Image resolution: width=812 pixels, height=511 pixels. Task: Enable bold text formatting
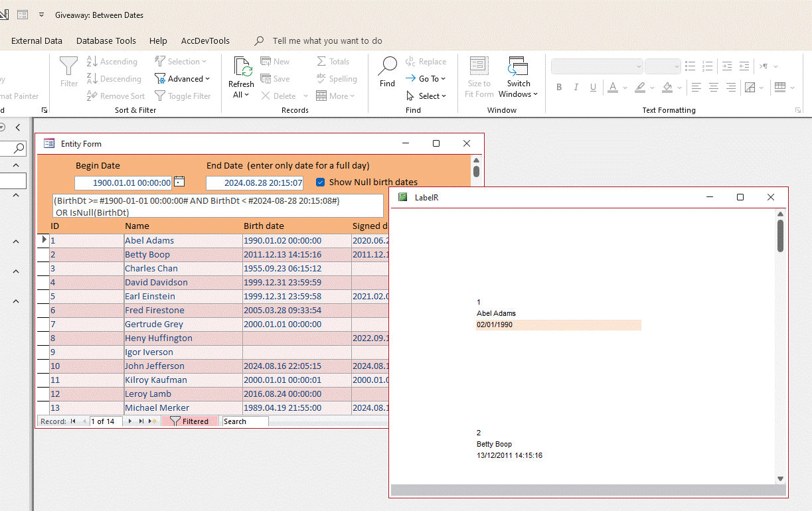(x=558, y=87)
